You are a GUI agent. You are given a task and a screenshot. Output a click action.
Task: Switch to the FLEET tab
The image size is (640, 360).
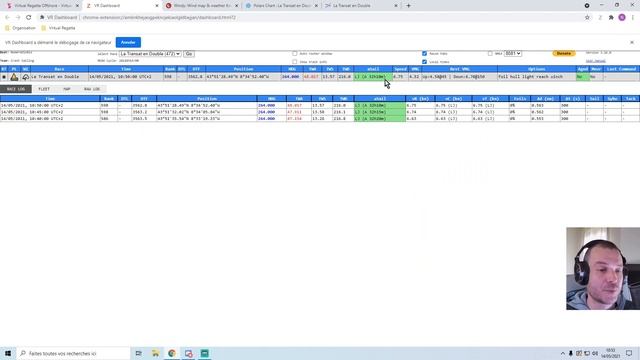pos(44,89)
